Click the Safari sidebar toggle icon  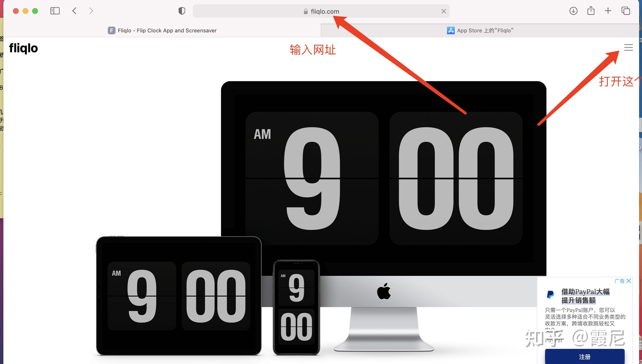(x=55, y=11)
